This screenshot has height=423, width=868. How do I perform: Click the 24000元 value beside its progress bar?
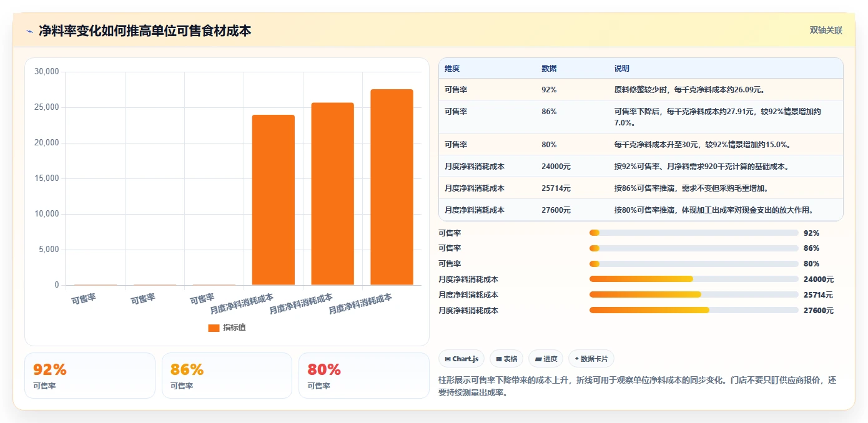pyautogui.click(x=819, y=280)
